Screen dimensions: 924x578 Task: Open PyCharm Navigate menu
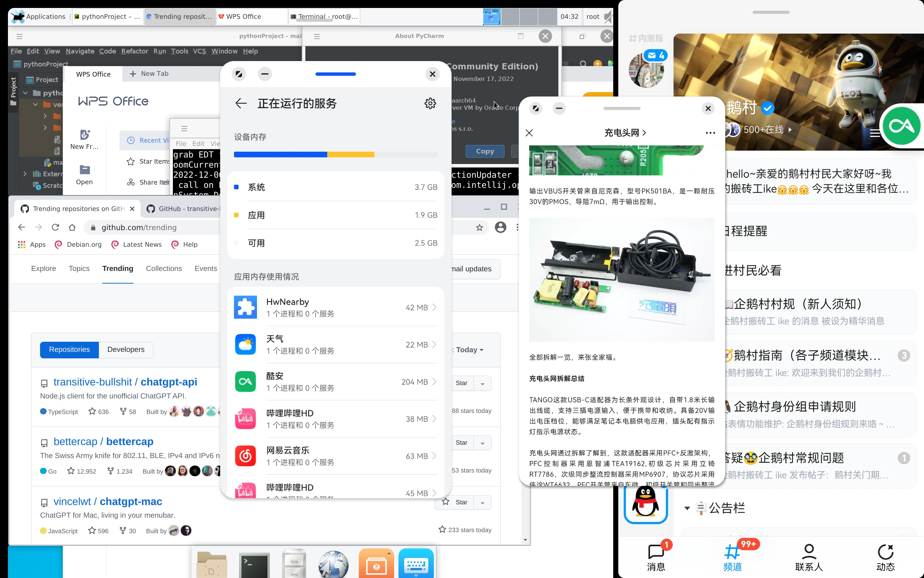pos(80,51)
